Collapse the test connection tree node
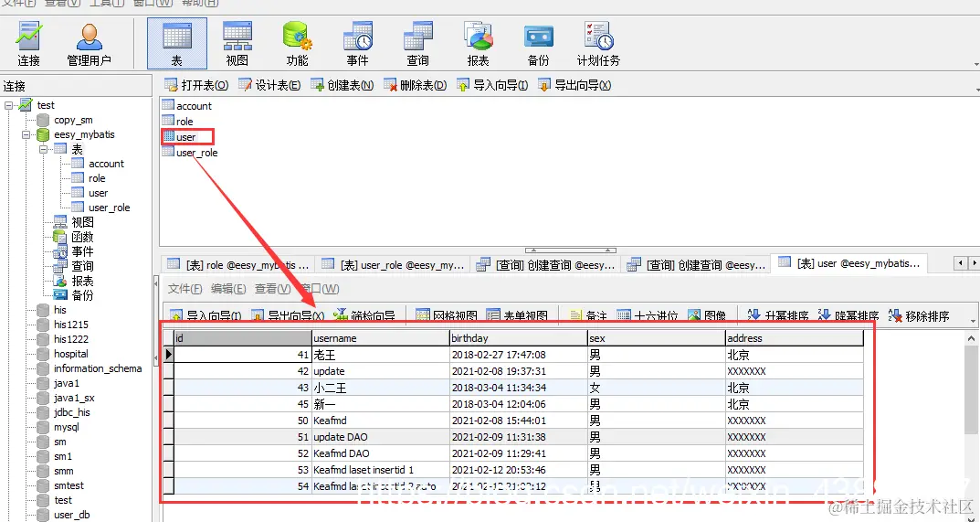Screen dimensions: 980x522 (9, 105)
